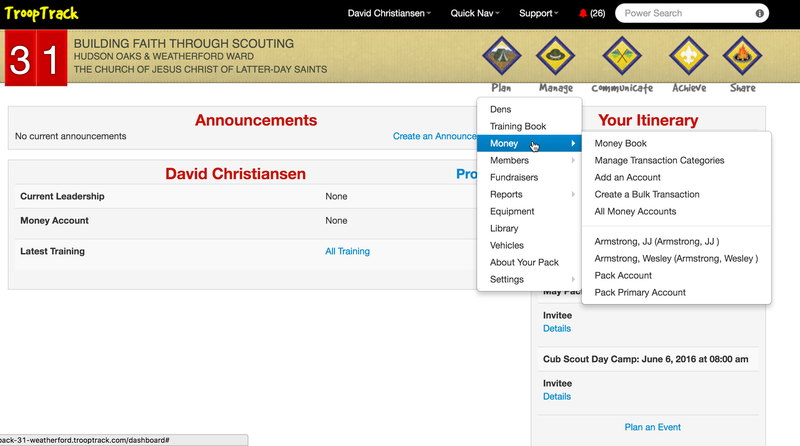This screenshot has height=446, width=800.
Task: Expand the Money submenu arrow
Action: coord(573,143)
